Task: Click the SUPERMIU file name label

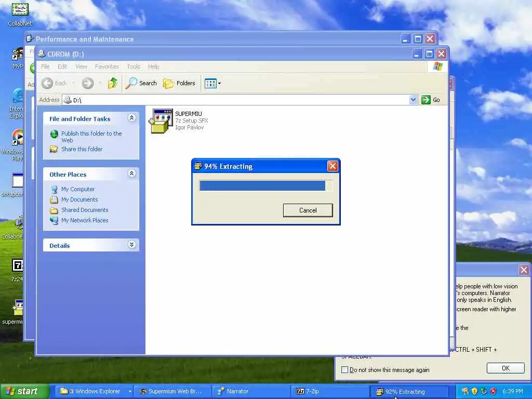Action: tap(188, 114)
